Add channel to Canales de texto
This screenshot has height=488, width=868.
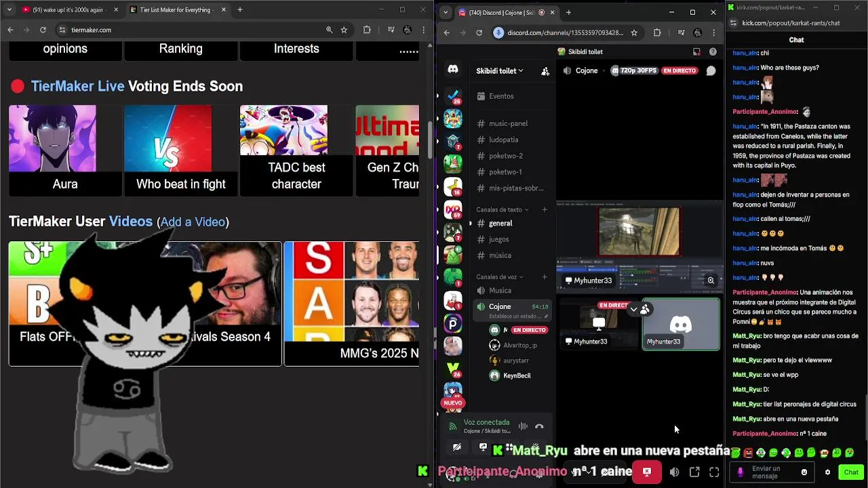tap(544, 209)
